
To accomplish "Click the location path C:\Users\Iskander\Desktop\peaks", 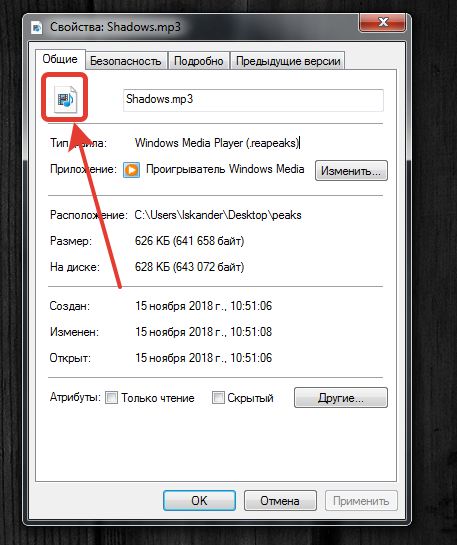I will click(218, 215).
